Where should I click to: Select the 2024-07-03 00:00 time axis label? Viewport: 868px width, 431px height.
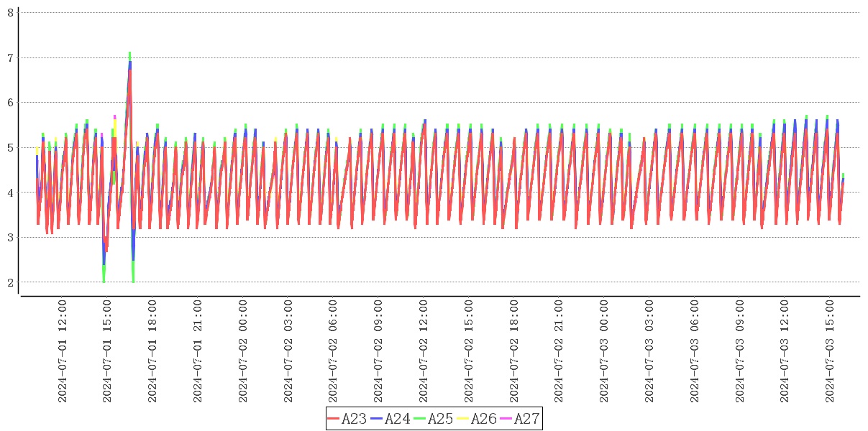pyautogui.click(x=605, y=351)
